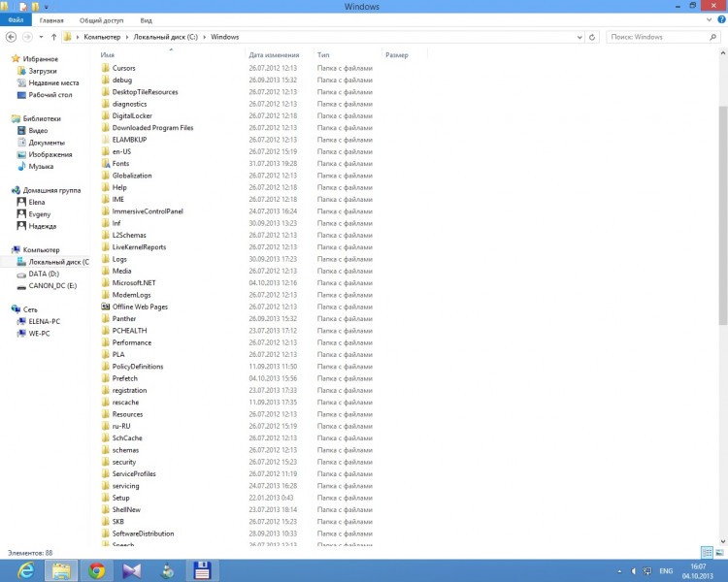Image resolution: width=728 pixels, height=582 pixels.
Task: Select Сеть in the navigation pane
Action: pos(30,309)
